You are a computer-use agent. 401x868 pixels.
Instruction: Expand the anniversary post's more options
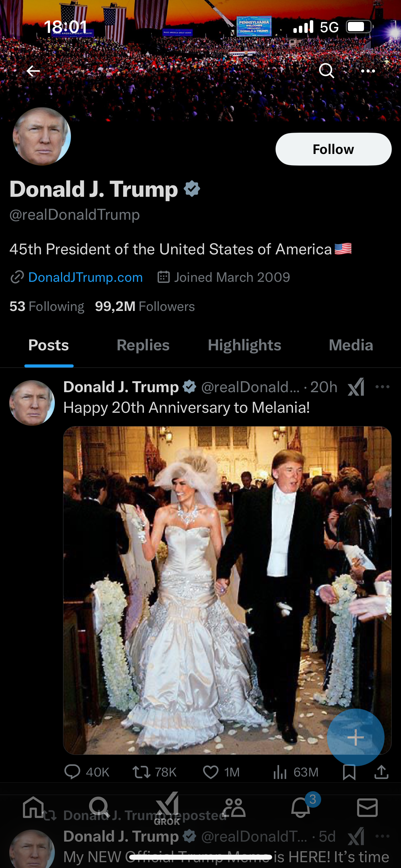coord(382,387)
